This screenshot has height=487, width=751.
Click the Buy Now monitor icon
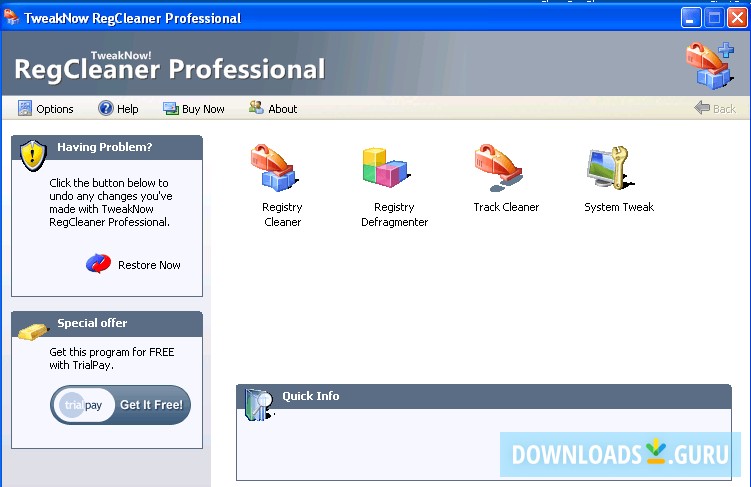click(171, 109)
